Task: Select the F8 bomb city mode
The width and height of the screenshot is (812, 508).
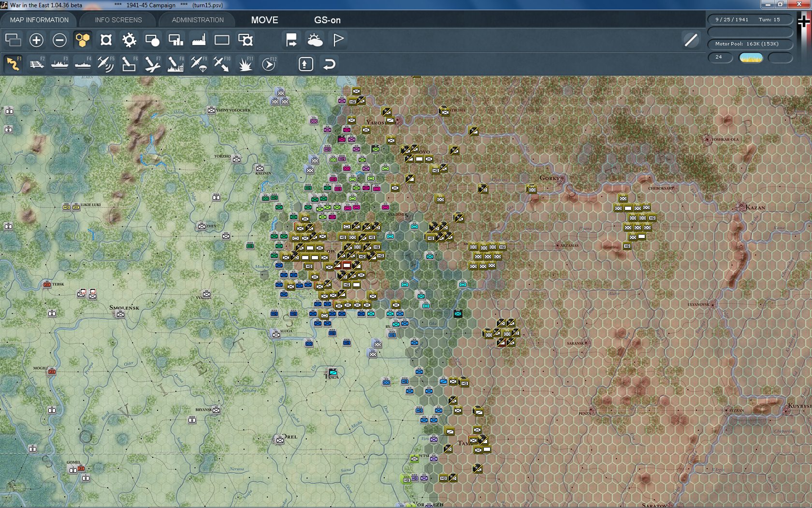Action: point(175,64)
